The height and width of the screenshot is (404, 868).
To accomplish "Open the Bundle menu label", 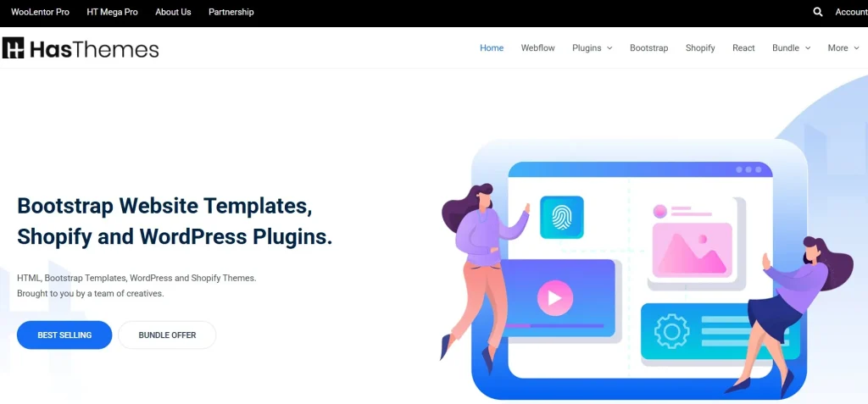I will pyautogui.click(x=786, y=48).
